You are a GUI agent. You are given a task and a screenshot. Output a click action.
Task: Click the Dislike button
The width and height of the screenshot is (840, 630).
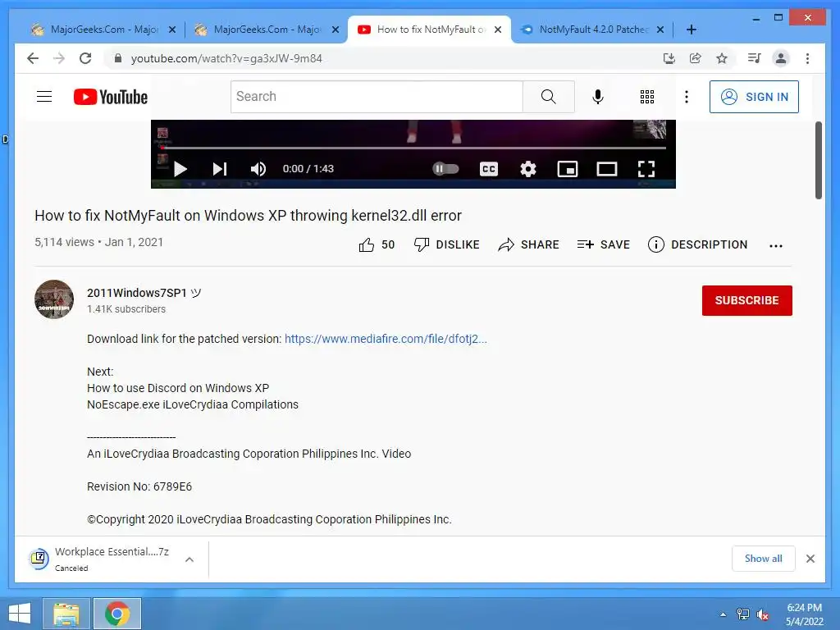pos(446,244)
